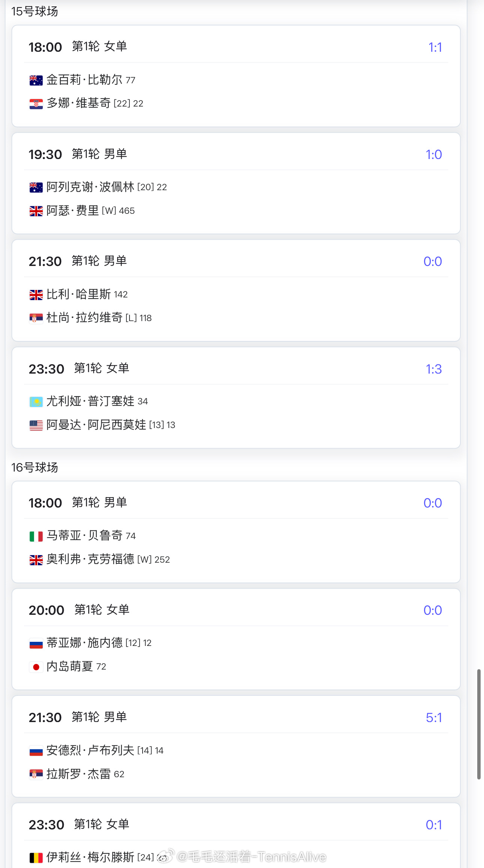Click the US flag beside 阿曼达·阿尼西莫娃
Image resolution: width=484 pixels, height=868 pixels.
(36, 425)
